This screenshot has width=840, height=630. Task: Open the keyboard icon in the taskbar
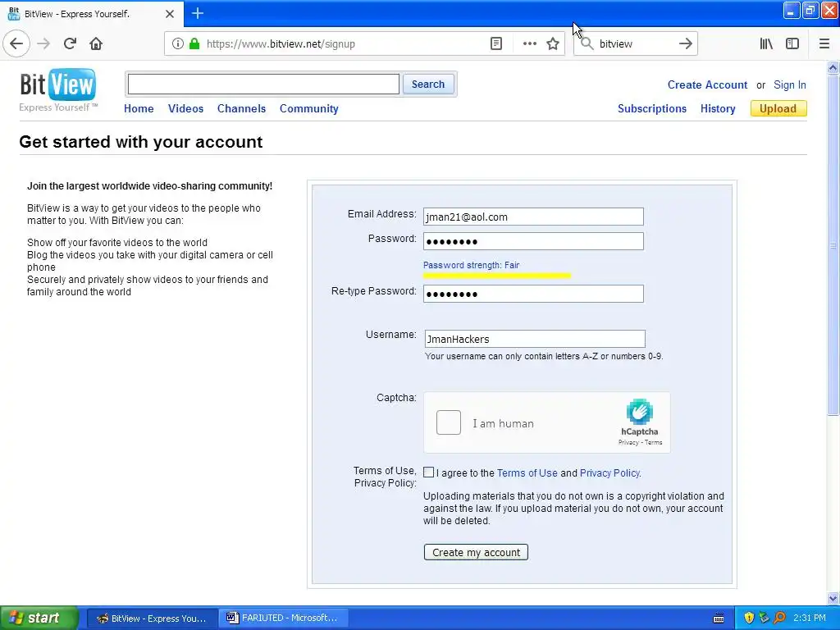pyautogui.click(x=719, y=619)
